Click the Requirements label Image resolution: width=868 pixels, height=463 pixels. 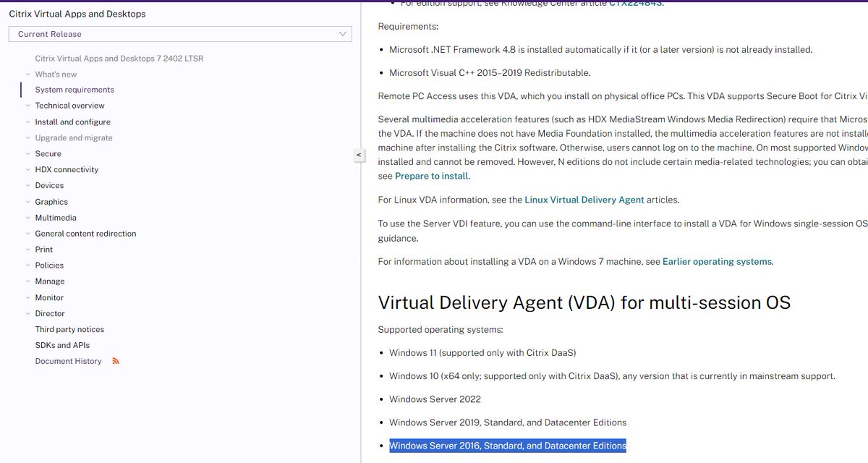click(408, 27)
